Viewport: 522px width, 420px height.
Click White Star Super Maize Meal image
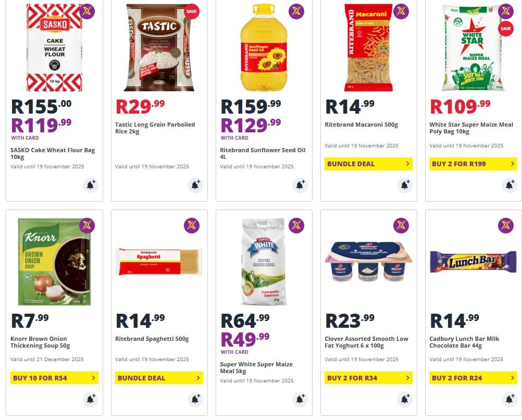[472, 48]
